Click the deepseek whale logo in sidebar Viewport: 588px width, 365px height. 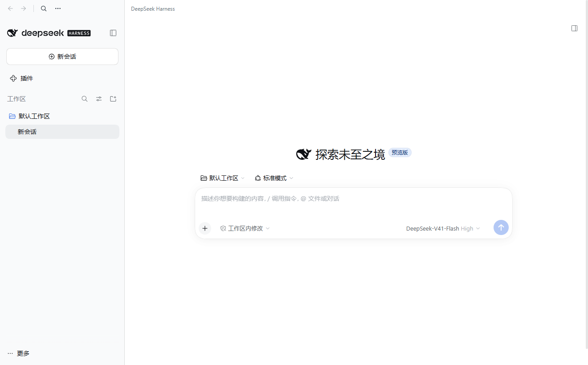coord(12,33)
